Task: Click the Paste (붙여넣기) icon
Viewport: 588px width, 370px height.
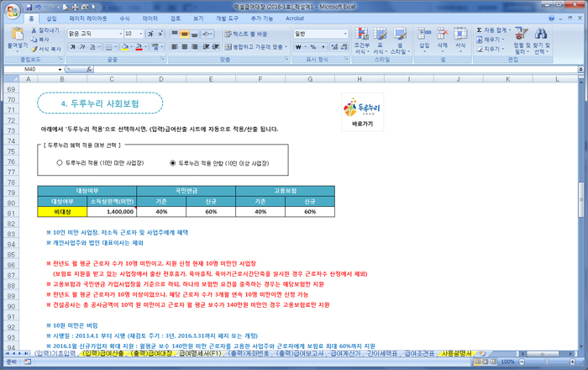Action: 18,34
